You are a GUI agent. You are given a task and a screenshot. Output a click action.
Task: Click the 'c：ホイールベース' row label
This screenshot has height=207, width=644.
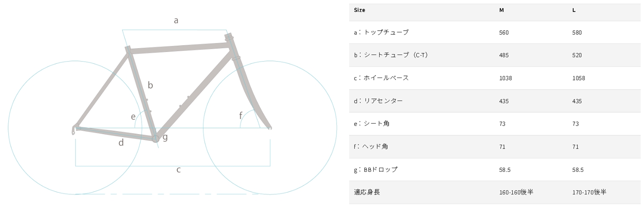coord(381,78)
